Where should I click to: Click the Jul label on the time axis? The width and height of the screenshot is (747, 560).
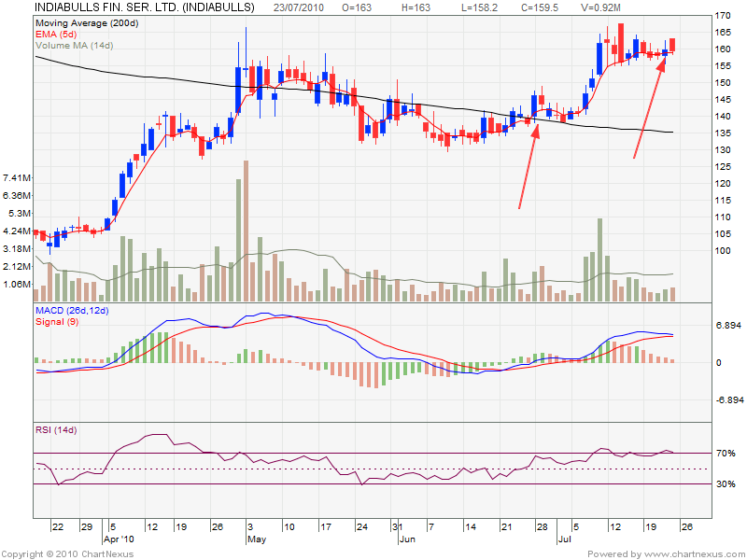563,539
